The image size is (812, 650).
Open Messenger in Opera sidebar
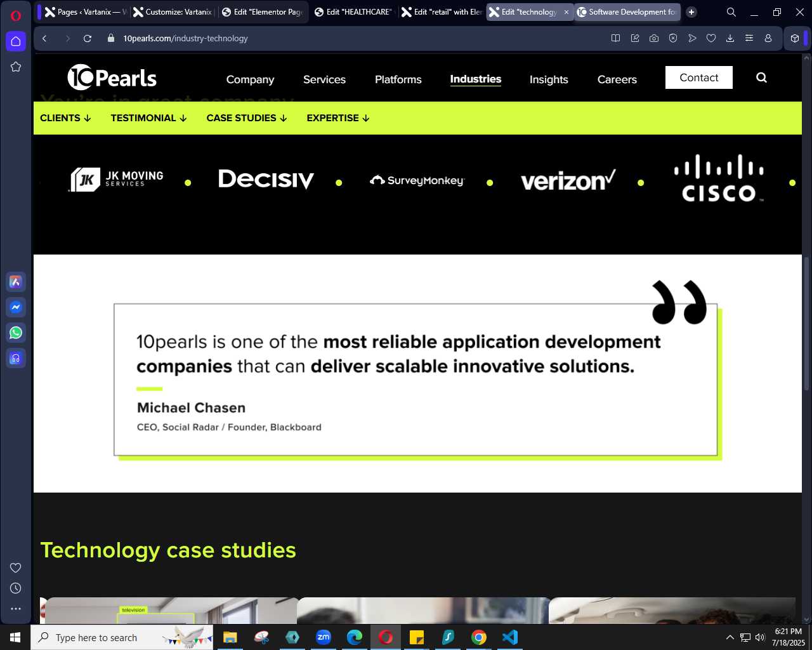click(x=16, y=307)
